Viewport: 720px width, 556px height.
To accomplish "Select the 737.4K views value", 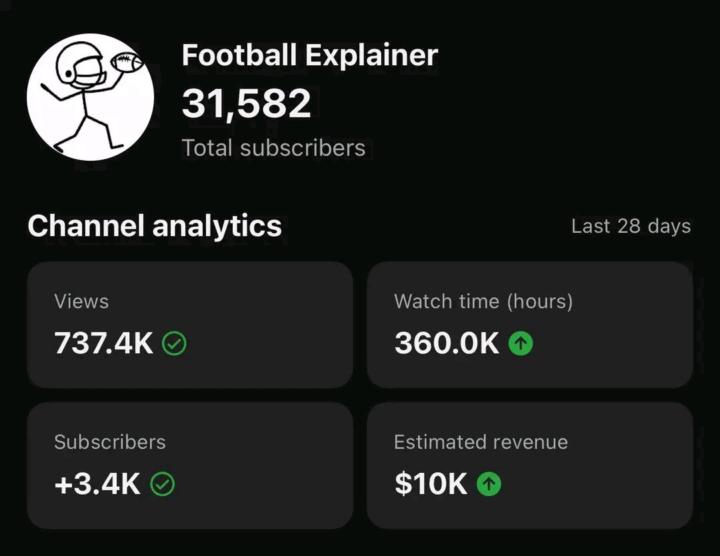I will pyautogui.click(x=104, y=344).
